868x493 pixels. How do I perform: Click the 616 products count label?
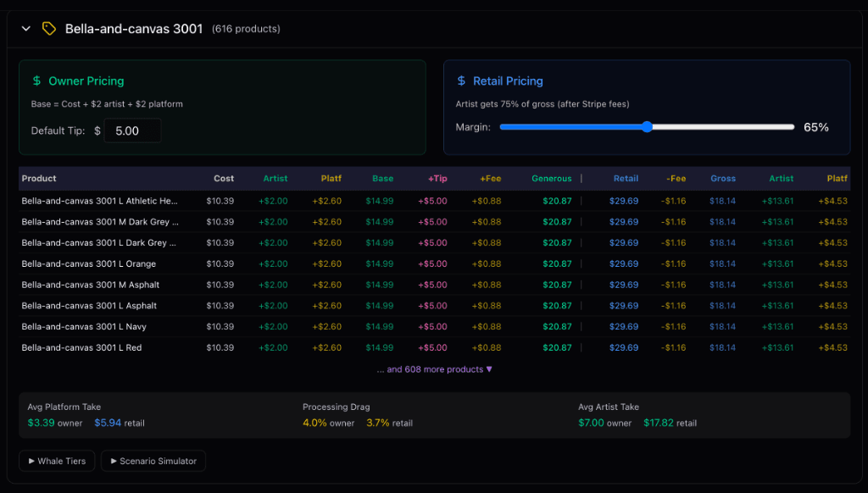tap(248, 28)
